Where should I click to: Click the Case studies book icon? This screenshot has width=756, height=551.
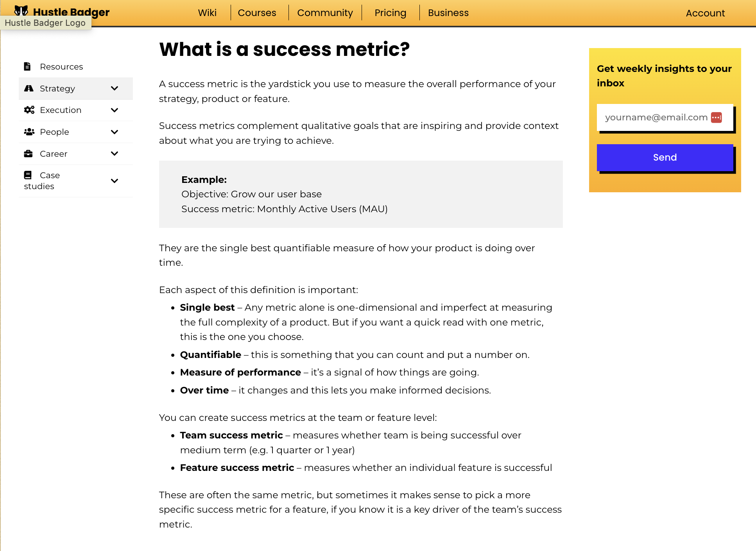click(x=28, y=175)
